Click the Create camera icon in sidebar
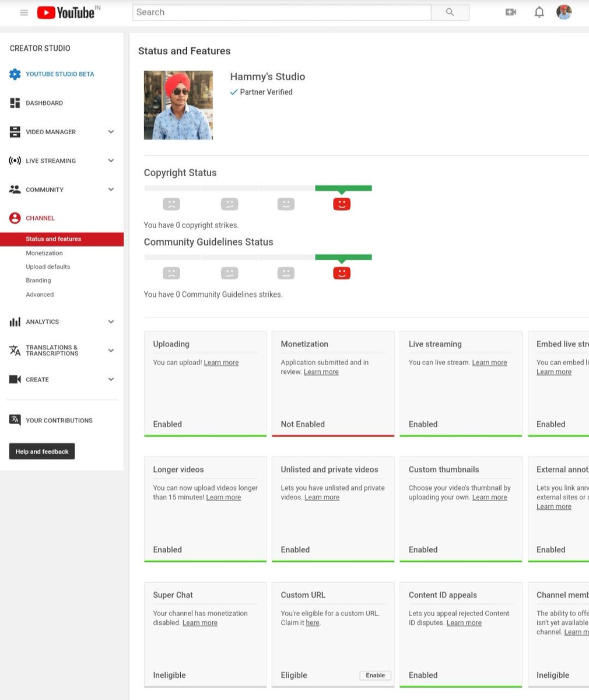Image resolution: width=589 pixels, height=700 pixels. 15,379
